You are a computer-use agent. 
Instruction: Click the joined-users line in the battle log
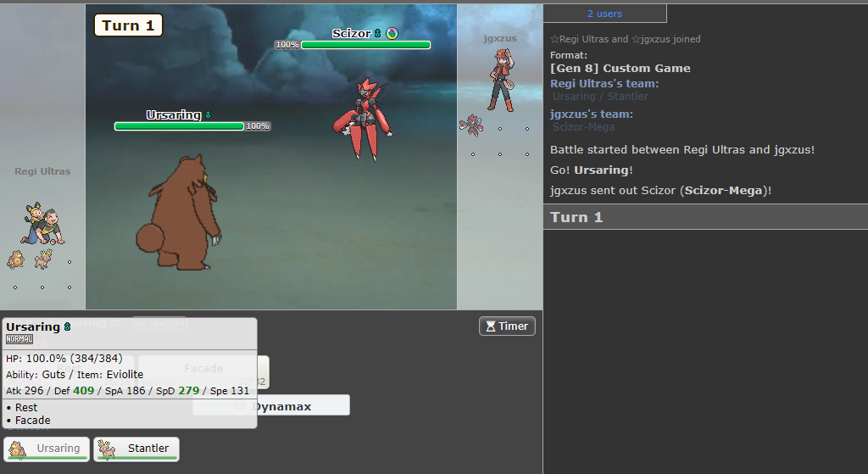point(625,39)
